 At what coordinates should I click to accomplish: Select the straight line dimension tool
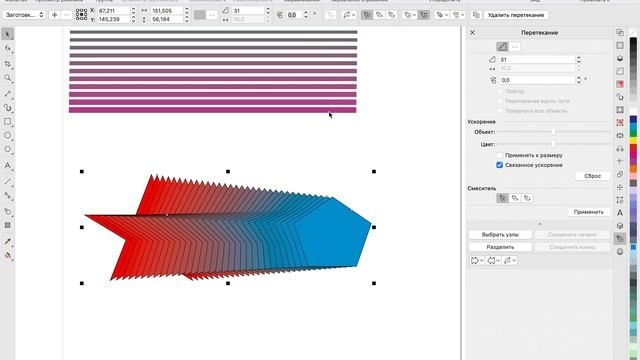(x=7, y=181)
